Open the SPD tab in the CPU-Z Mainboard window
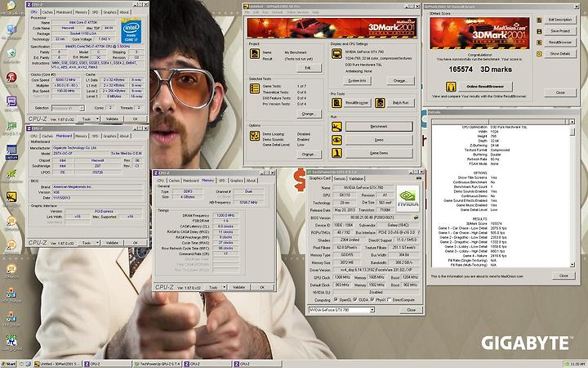Image resolution: width=588 pixels, height=368 pixels. point(96,136)
